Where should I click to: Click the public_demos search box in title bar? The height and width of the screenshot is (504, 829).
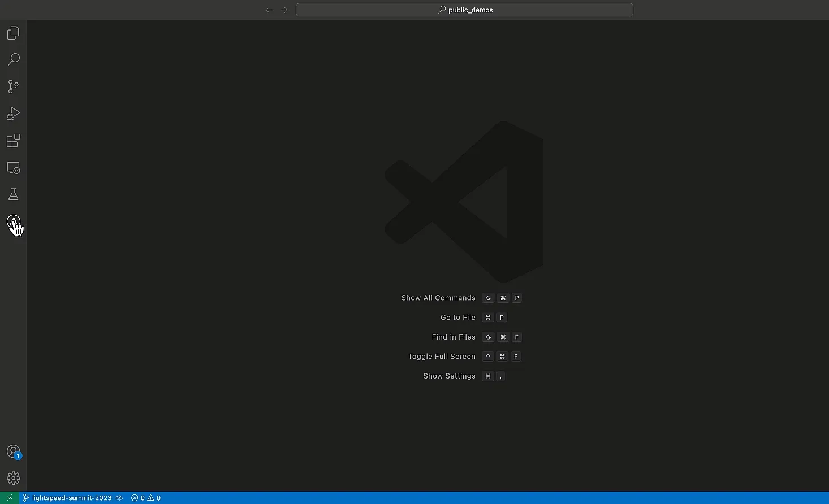click(x=464, y=10)
